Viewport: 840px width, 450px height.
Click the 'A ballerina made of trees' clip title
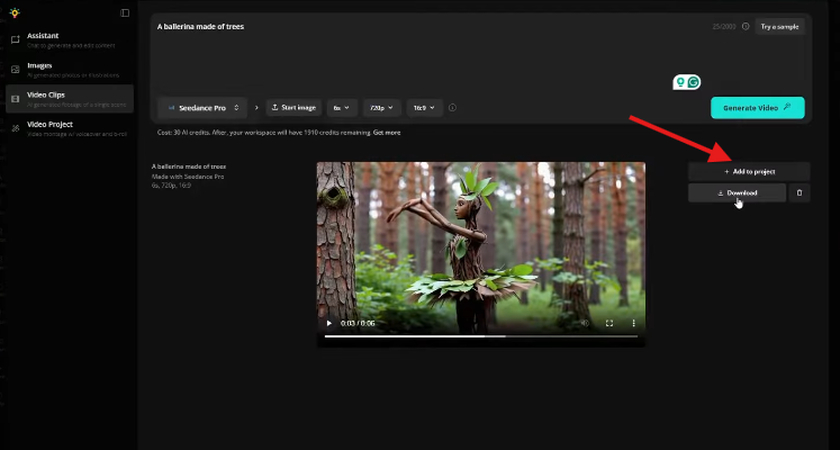tap(189, 167)
